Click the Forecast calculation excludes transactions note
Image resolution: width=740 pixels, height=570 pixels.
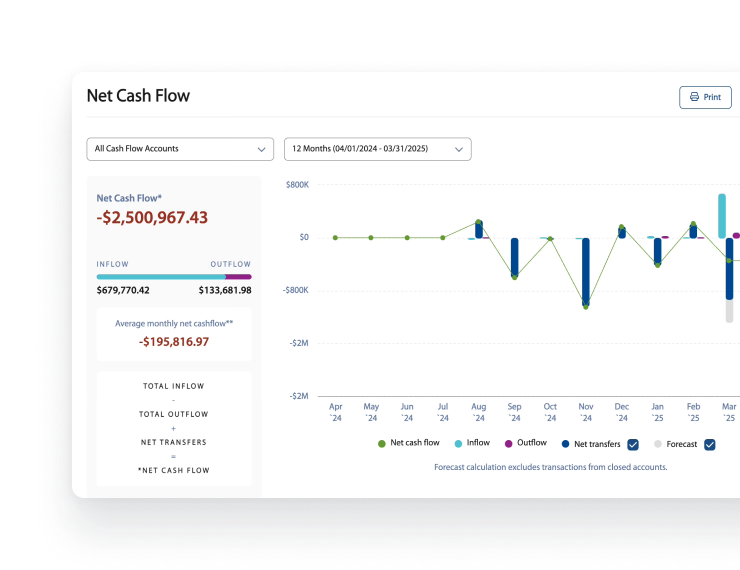[x=550, y=467]
